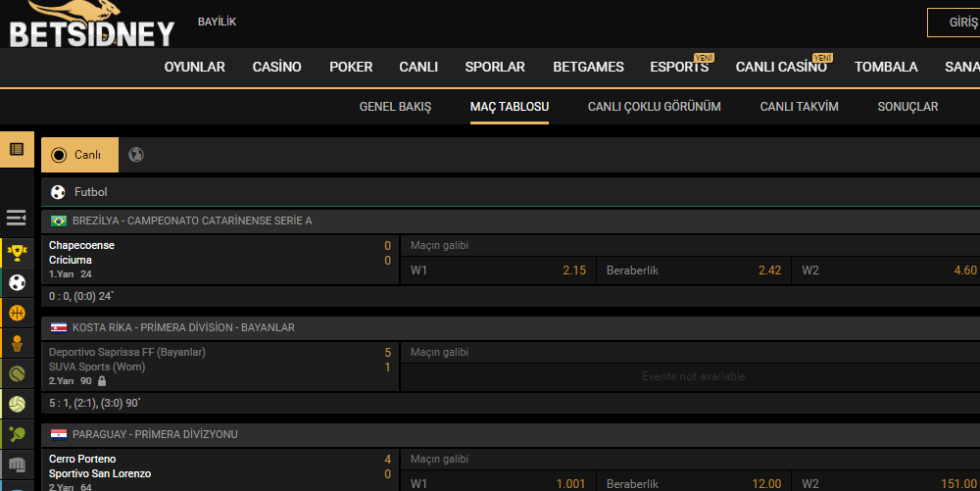Click score line 0 : 0, (0:0) 24`

click(x=82, y=296)
